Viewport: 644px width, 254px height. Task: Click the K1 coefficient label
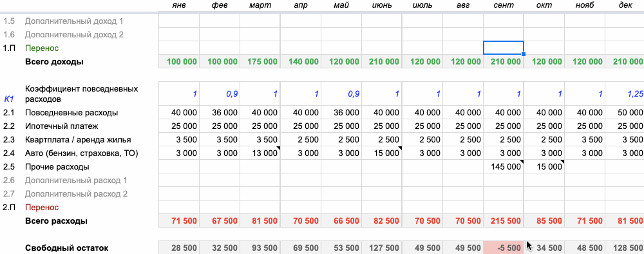(8, 99)
